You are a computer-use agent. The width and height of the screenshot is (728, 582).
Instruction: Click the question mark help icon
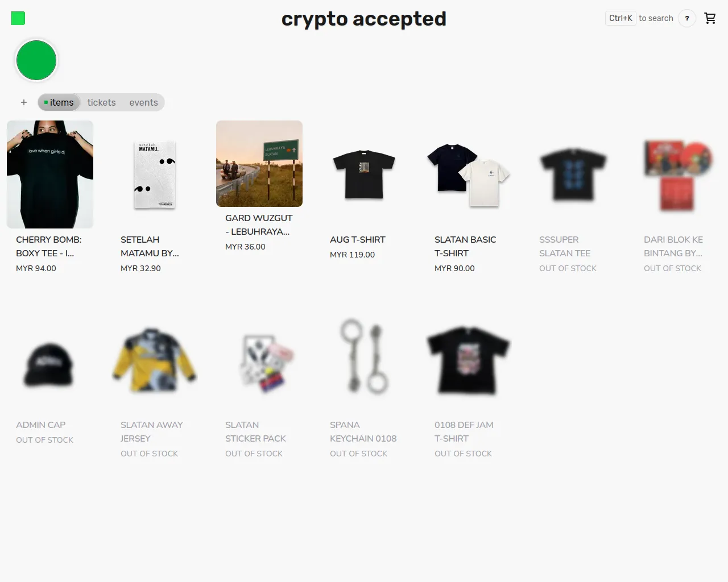coord(687,18)
